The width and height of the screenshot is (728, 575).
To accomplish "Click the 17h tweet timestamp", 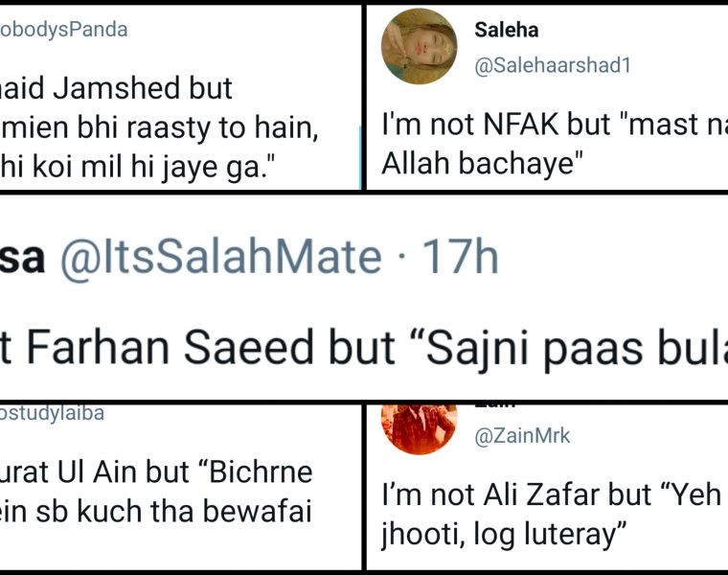I will 462,259.
